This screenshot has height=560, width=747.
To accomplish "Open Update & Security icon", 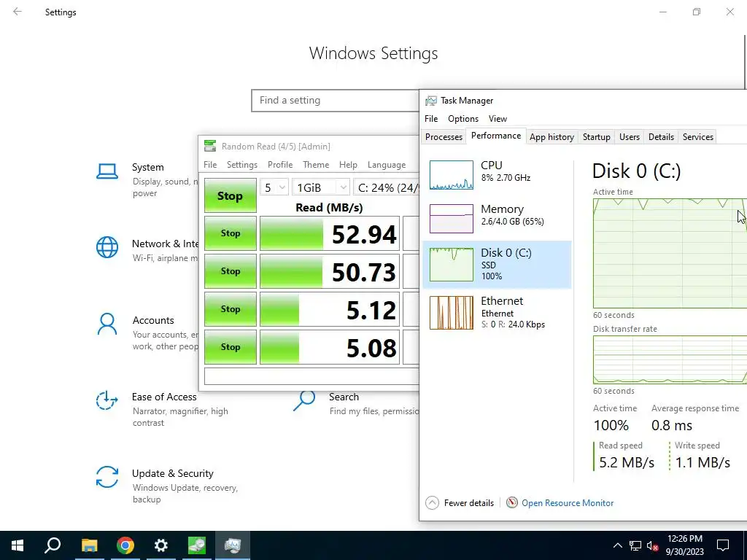I will [x=107, y=477].
